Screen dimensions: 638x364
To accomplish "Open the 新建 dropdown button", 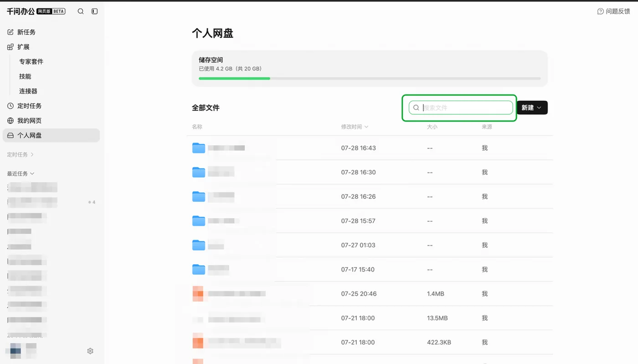I will coord(532,108).
